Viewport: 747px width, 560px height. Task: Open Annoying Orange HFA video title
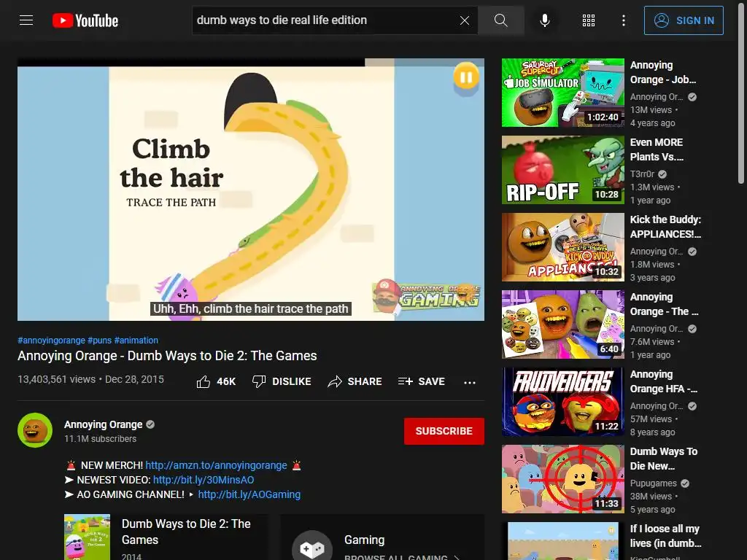664,381
